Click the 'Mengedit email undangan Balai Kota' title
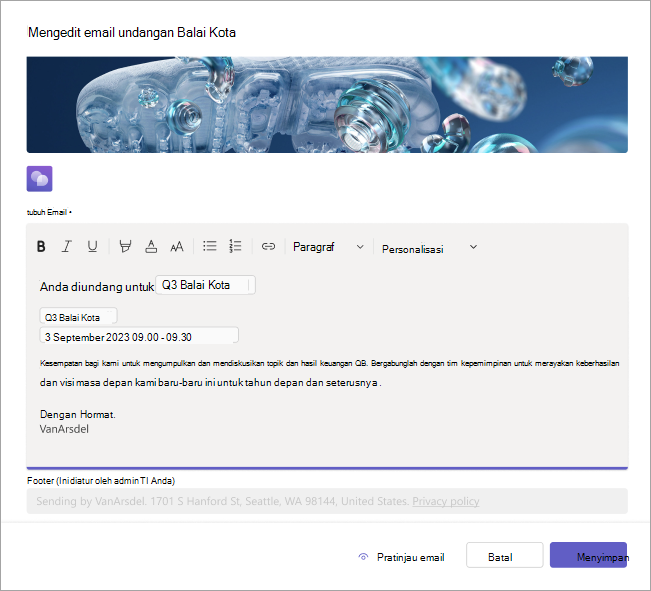 (132, 32)
